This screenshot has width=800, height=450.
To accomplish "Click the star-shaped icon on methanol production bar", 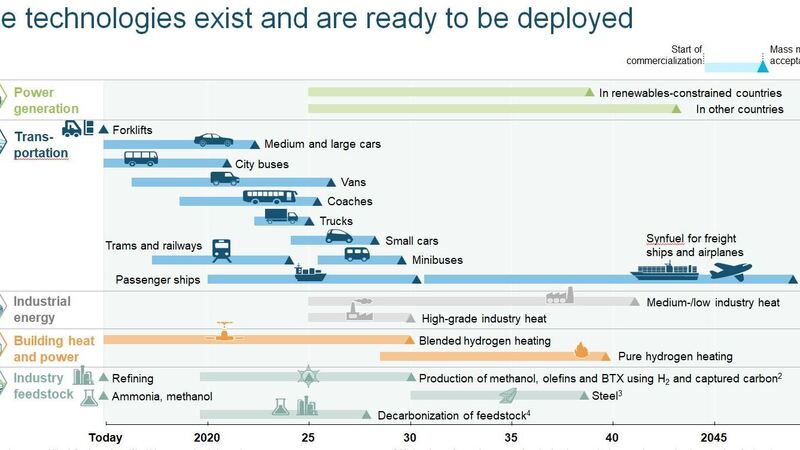I will (x=308, y=376).
